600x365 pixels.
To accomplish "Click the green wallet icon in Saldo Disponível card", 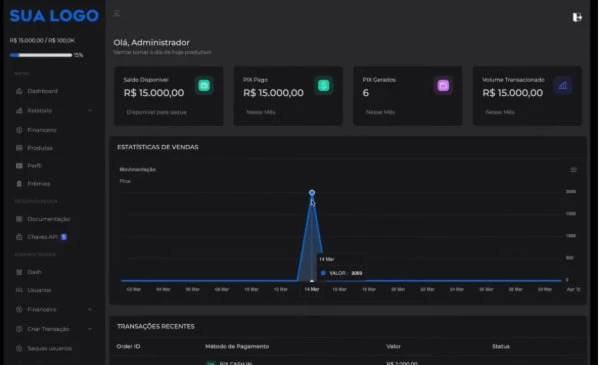I will 204,85.
